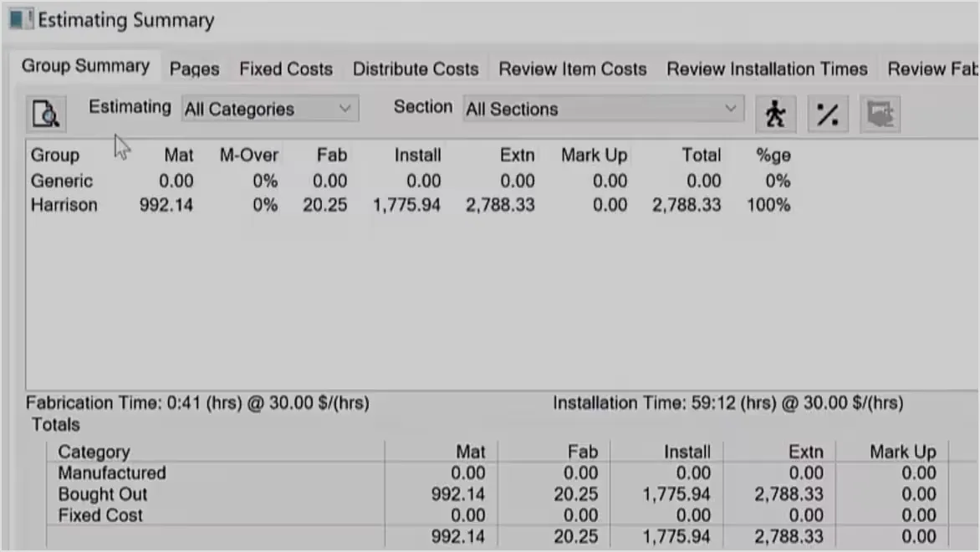This screenshot has height=552, width=980.
Task: Click the walking person labor icon
Action: coord(775,114)
